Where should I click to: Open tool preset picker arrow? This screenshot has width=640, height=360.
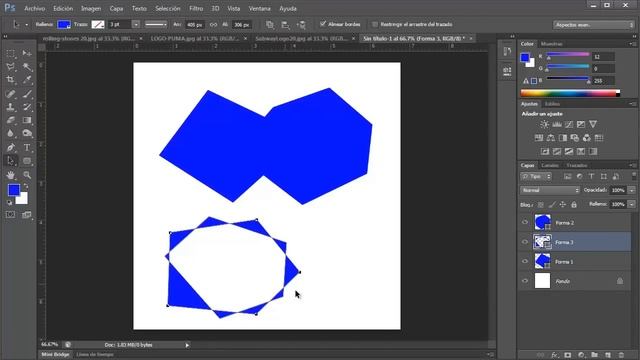point(27,25)
